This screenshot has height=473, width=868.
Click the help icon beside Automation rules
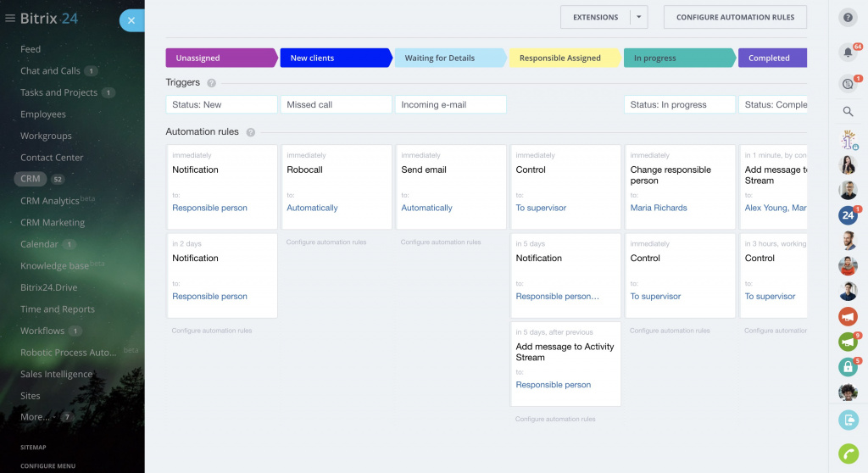[x=250, y=132]
